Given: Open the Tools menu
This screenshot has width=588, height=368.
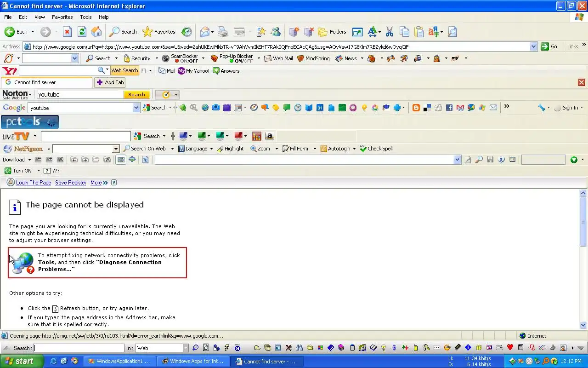Looking at the screenshot, I should coord(86,17).
